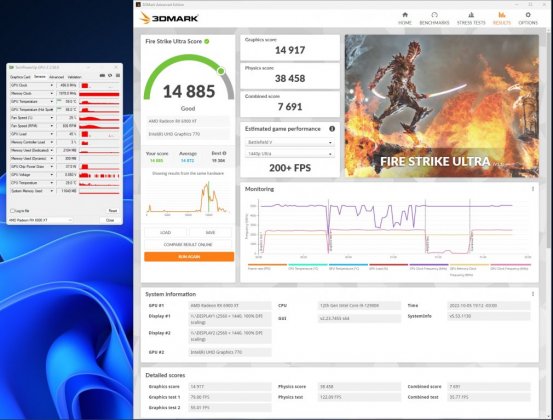The image size is (553, 420).
Task: Toggle the GPU Temperature legend in Monitoring
Action: pyautogui.click(x=348, y=267)
